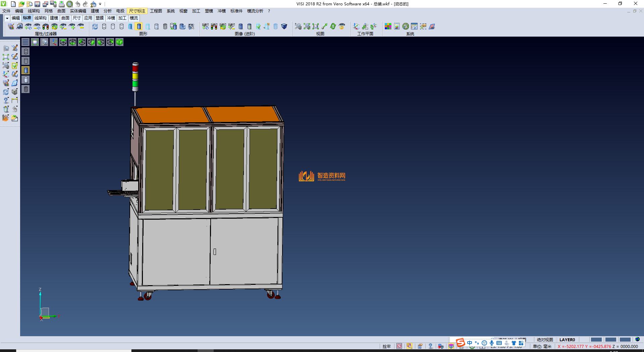Toggle highlighted shaded cylinder display mode
The height and width of the screenshot is (352, 644).
(139, 27)
